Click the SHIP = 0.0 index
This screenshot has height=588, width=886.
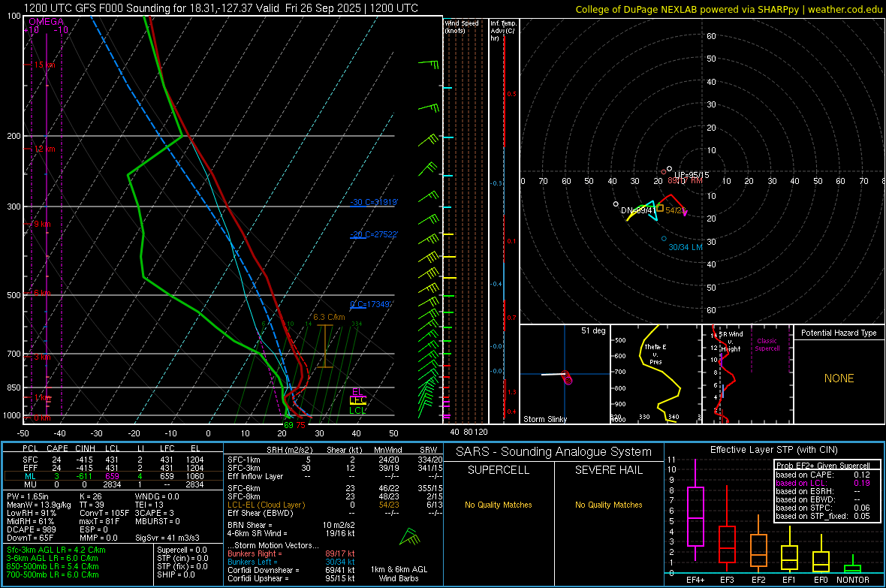[176, 574]
